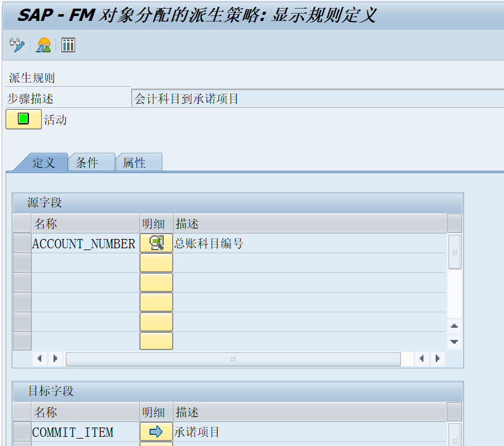Open detail icon for ACCOUNT_NUMBER row
504x446 pixels.
(156, 243)
